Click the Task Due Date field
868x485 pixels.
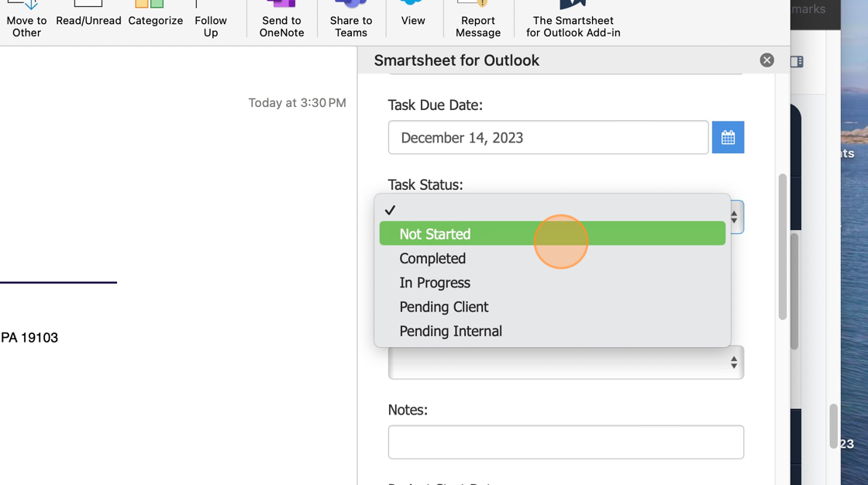tap(548, 137)
